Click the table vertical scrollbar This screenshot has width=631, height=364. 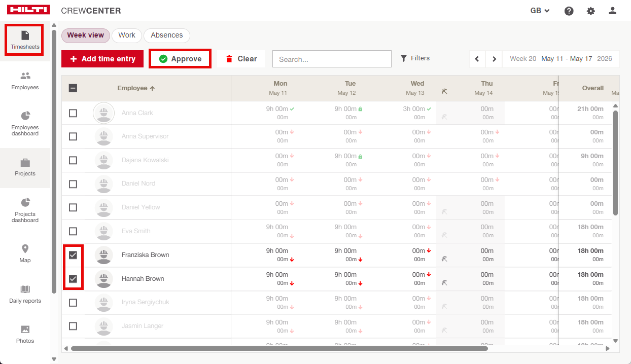coord(616,162)
